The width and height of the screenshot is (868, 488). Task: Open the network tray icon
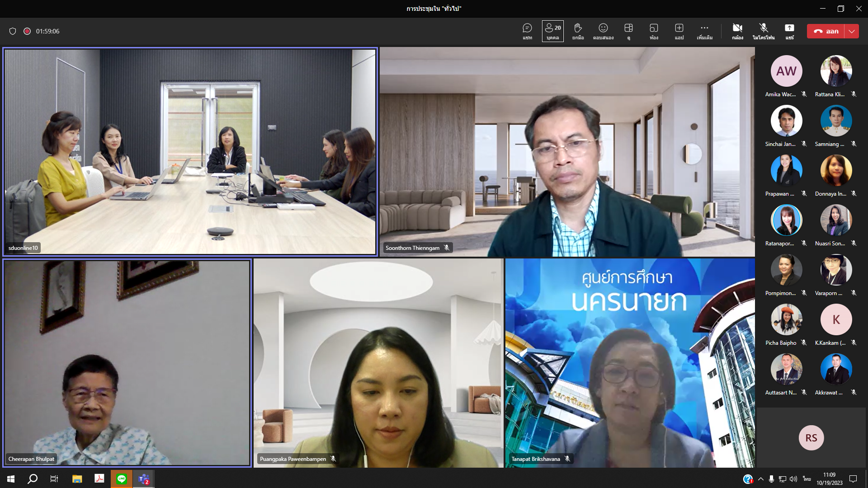782,479
